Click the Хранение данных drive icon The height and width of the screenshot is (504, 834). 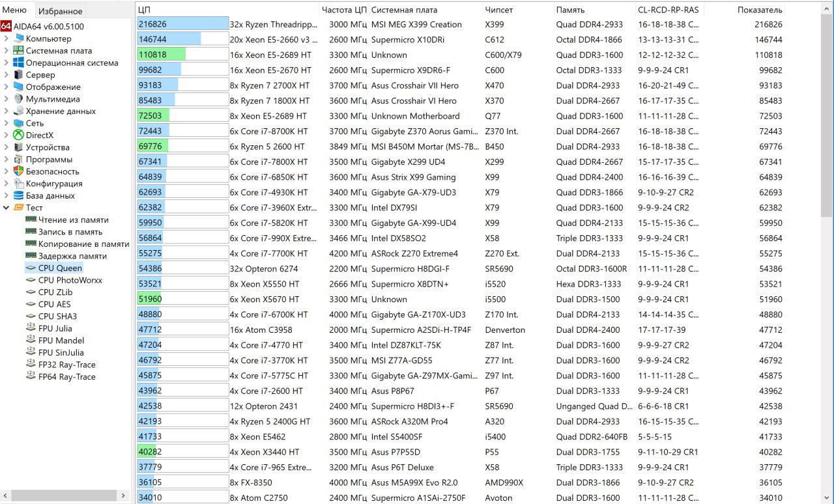click(19, 111)
